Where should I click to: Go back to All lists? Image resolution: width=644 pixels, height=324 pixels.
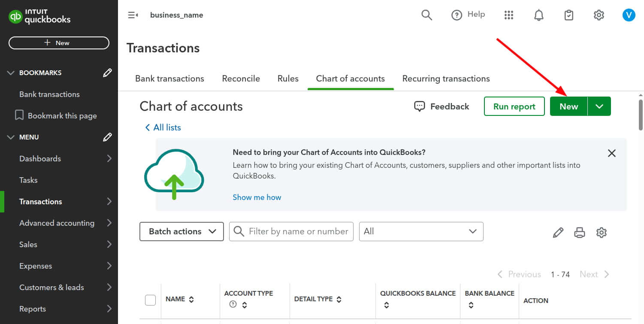(163, 127)
